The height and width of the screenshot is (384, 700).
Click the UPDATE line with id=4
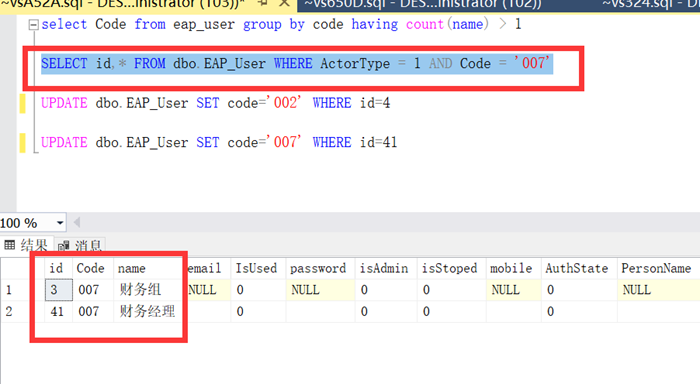[216, 103]
